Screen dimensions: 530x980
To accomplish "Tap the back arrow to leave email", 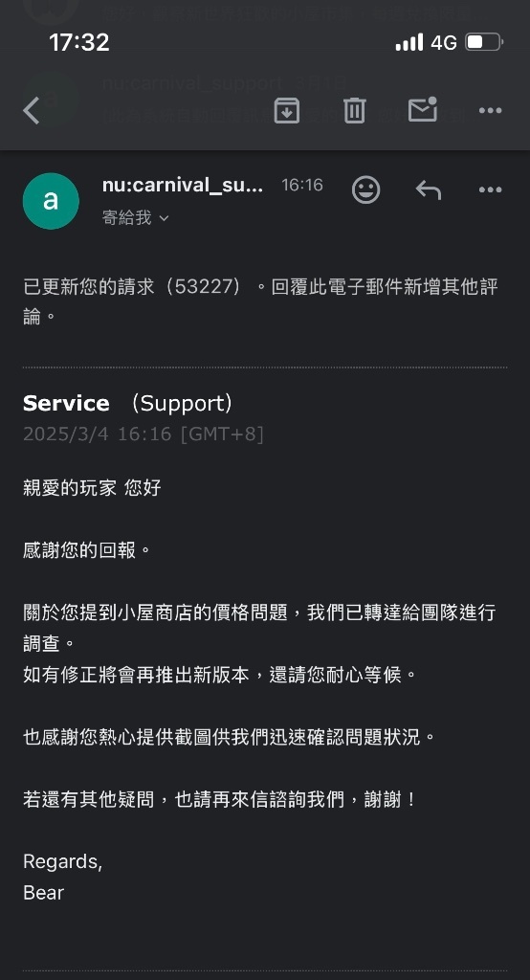I will (32, 111).
